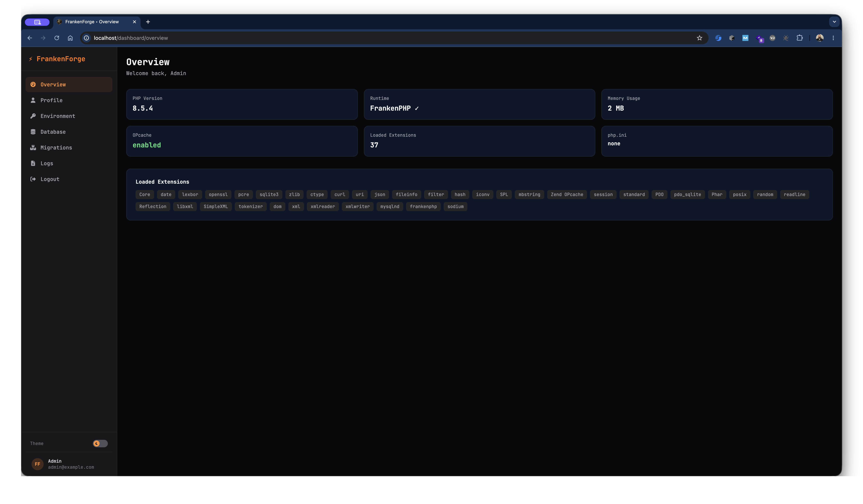The image size is (863, 504).
Task: Click the SimpleXML extension tag
Action: click(x=216, y=206)
